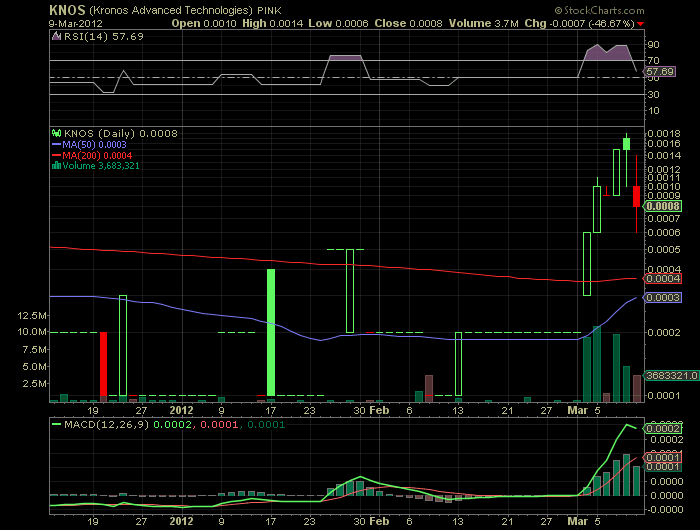The width and height of the screenshot is (700, 530).
Task: Click the MACD(12,26,9) legend label
Action: [106, 425]
